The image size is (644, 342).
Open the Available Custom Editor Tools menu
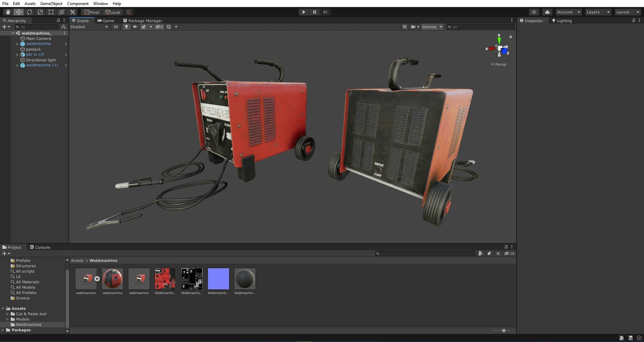73,12
